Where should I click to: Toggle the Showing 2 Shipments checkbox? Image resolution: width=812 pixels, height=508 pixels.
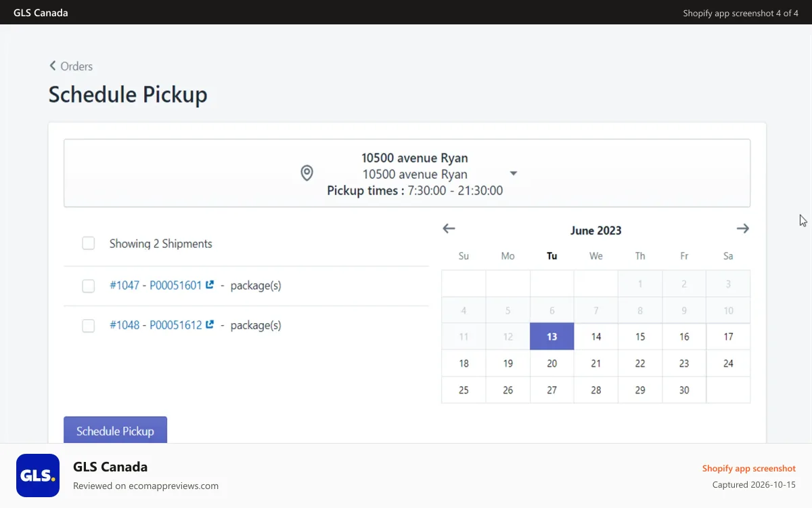tap(89, 243)
